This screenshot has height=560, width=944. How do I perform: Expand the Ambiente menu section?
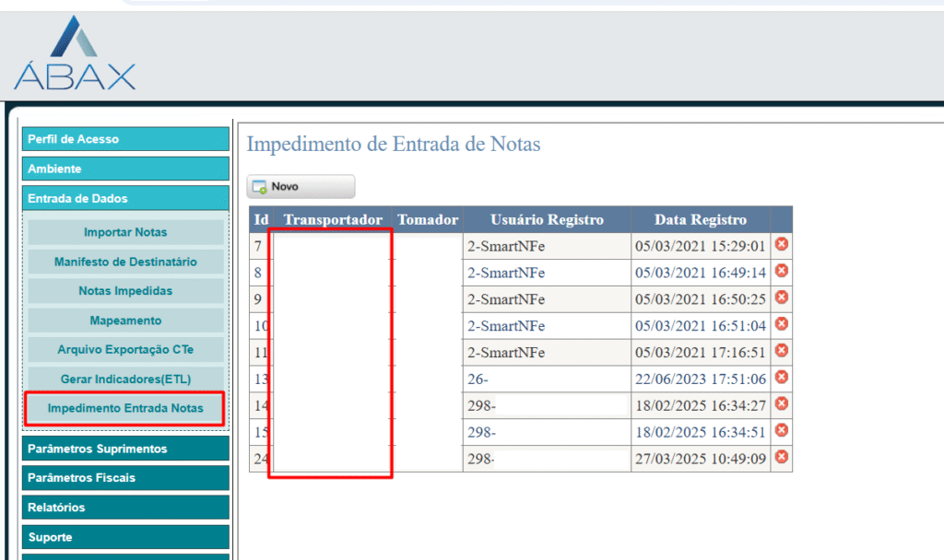coord(125,169)
